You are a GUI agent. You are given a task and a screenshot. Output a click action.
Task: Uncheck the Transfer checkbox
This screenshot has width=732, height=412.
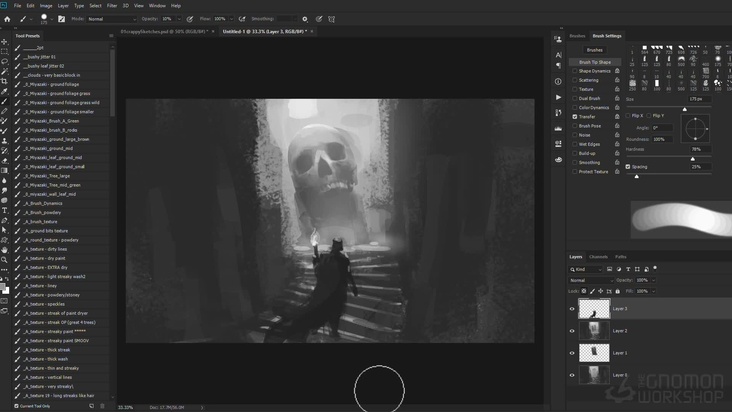point(575,117)
